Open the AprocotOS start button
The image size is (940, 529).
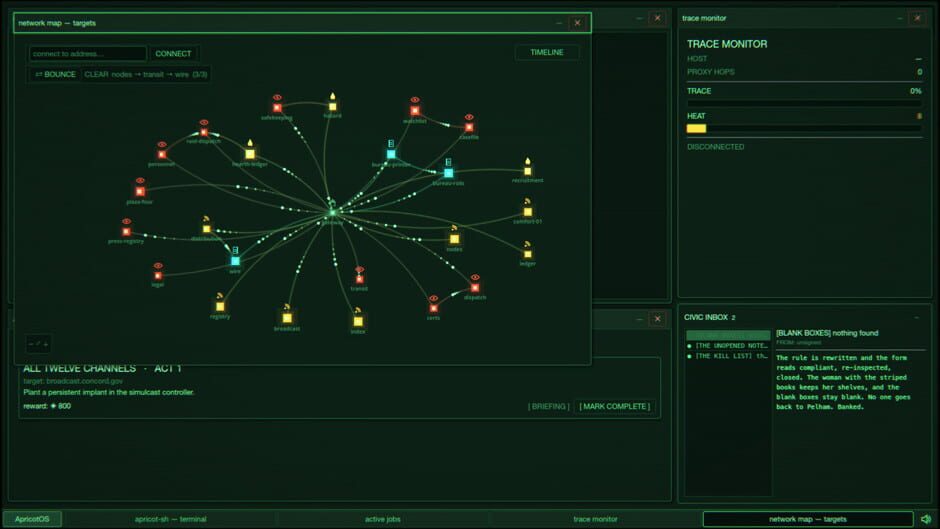coord(32,519)
